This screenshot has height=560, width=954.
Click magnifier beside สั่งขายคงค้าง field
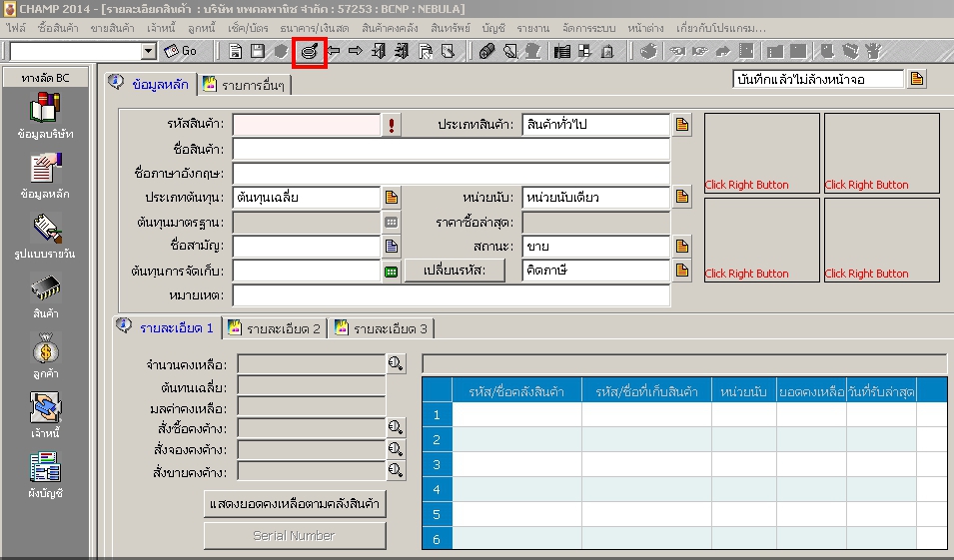(x=396, y=470)
